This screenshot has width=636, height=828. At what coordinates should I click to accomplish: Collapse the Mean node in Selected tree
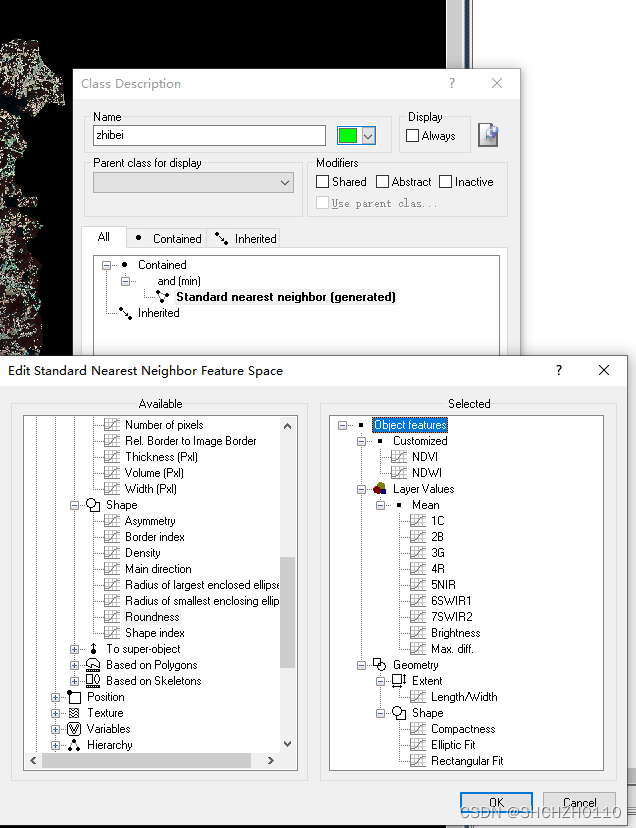tap(380, 505)
